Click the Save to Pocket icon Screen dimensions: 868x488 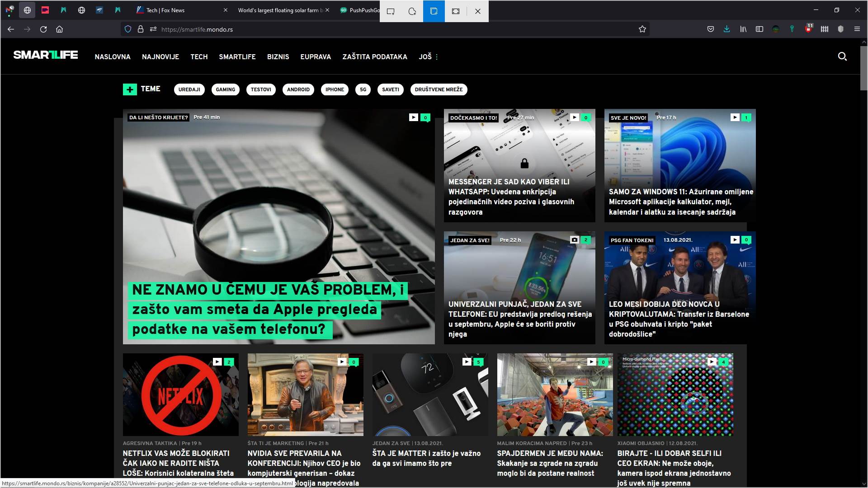click(710, 29)
